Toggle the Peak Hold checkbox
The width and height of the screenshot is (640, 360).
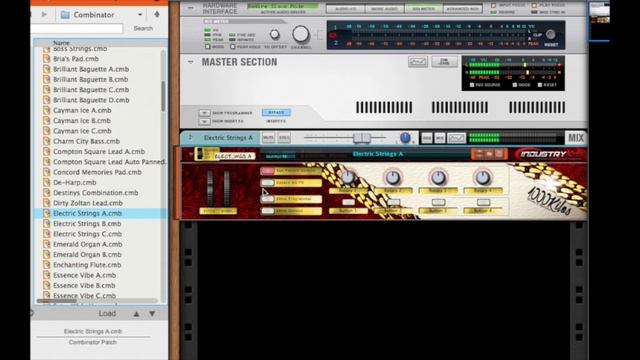click(233, 47)
